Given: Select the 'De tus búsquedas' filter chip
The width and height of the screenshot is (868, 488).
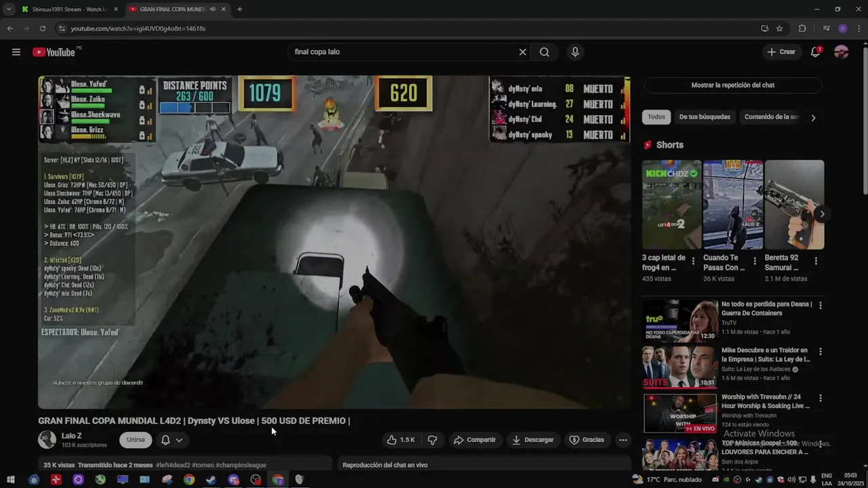Looking at the screenshot, I should coord(705,117).
